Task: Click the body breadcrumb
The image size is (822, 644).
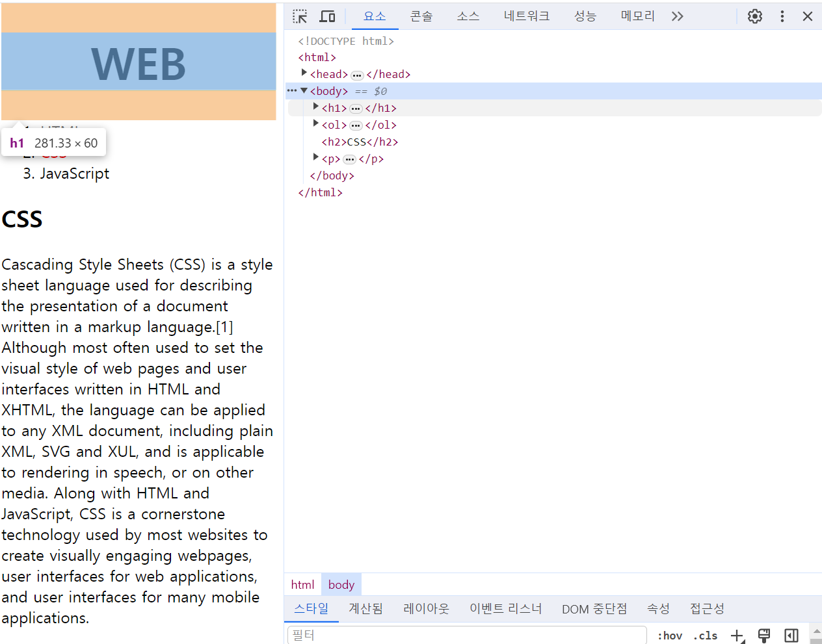Action: 341,584
